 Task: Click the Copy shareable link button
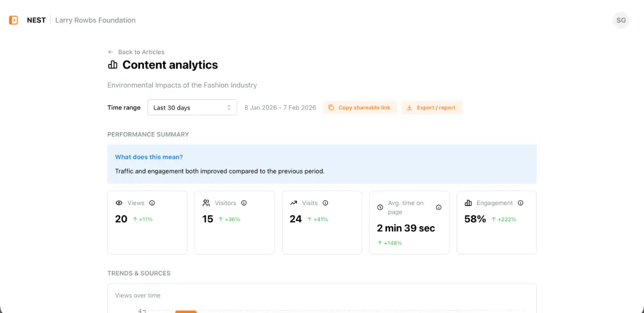(360, 107)
